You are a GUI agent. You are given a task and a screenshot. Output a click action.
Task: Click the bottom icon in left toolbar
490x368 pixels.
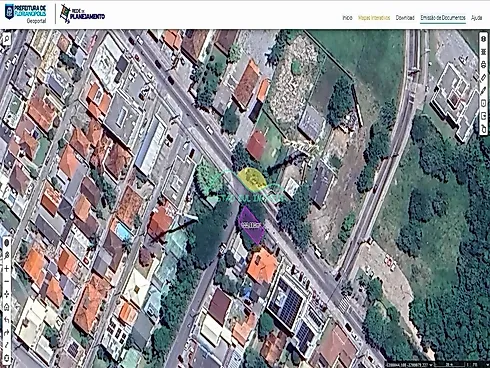7,358
